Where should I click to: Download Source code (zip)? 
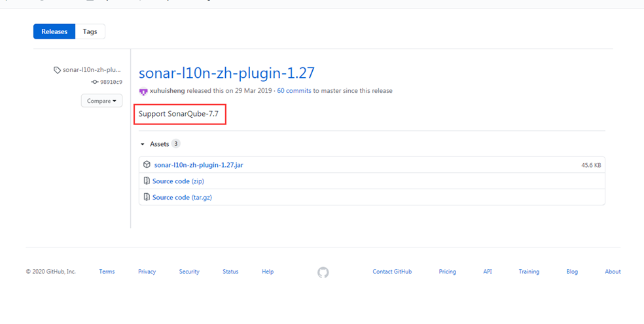[178, 181]
